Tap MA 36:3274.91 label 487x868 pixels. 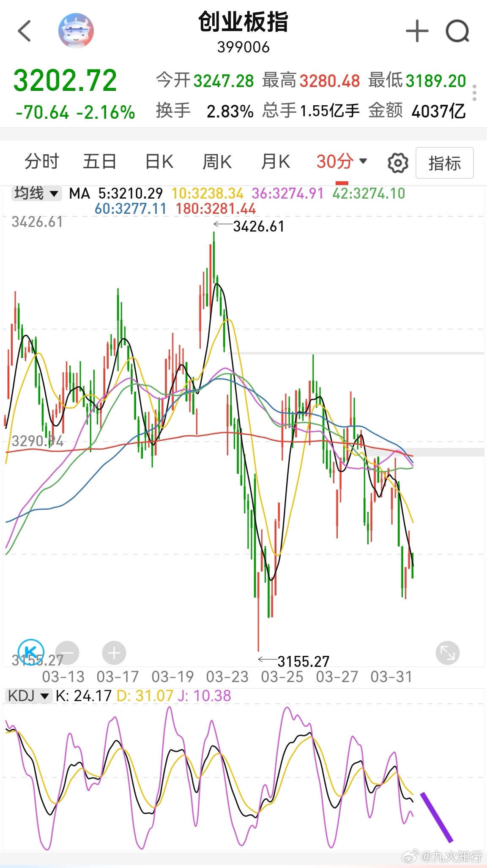[x=288, y=194]
